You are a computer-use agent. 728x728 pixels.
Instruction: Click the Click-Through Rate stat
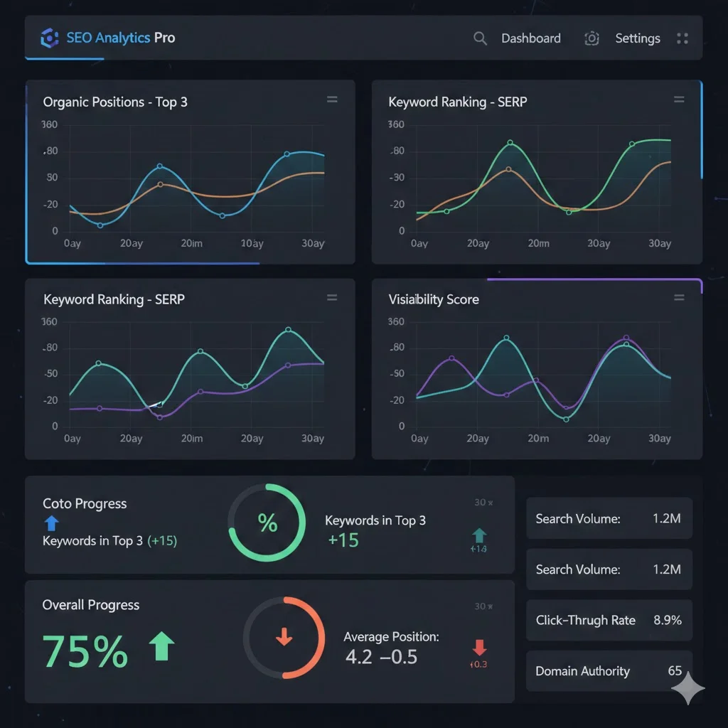[x=609, y=620]
